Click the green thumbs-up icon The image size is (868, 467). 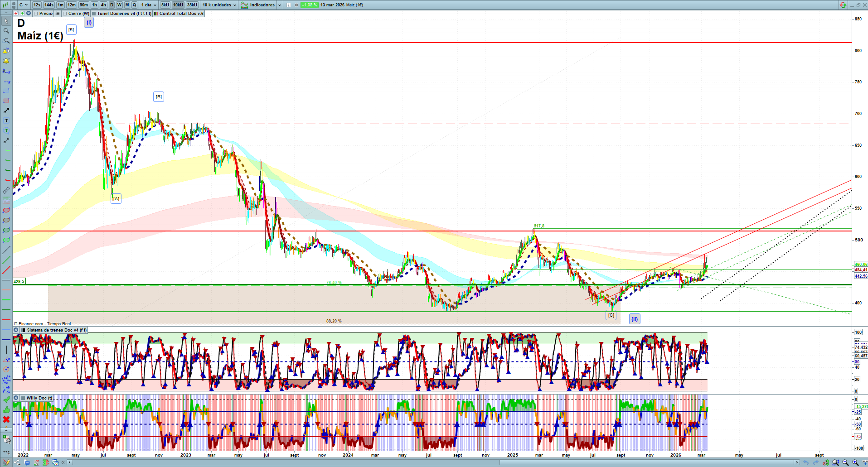click(x=6, y=409)
